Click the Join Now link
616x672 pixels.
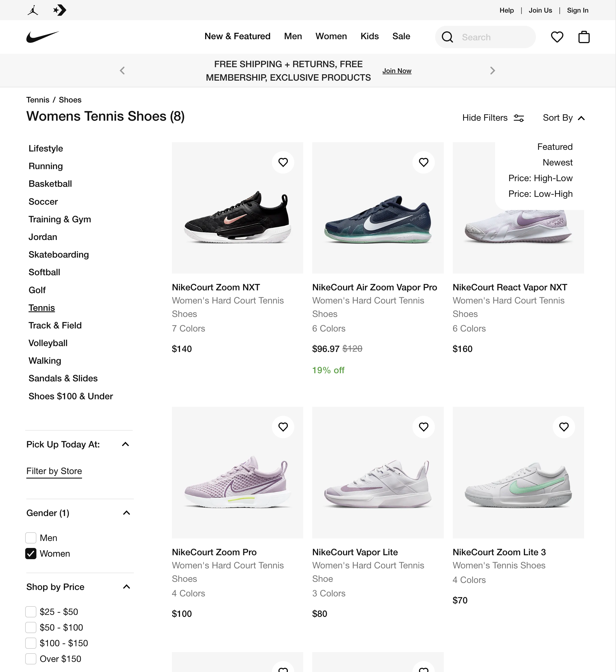pyautogui.click(x=397, y=71)
